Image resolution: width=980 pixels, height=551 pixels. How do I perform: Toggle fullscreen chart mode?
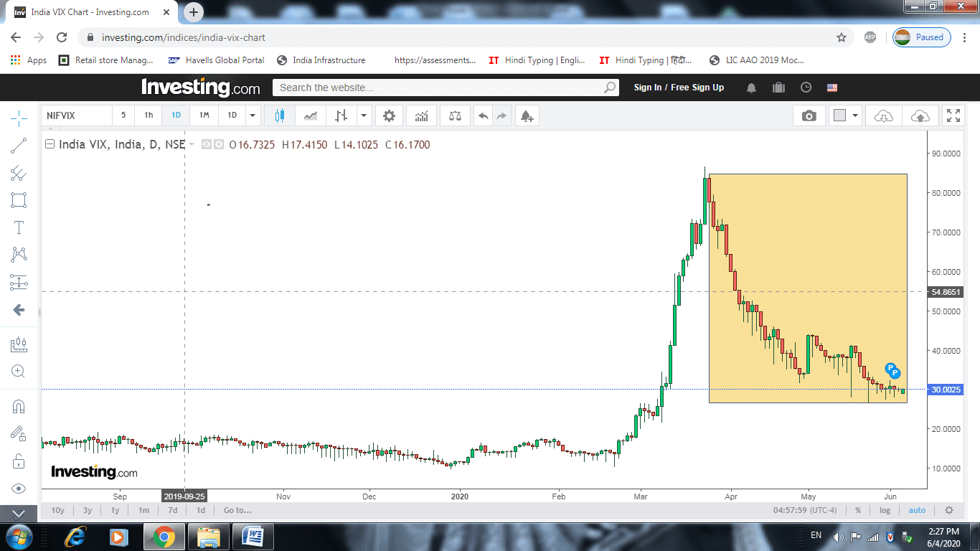953,116
